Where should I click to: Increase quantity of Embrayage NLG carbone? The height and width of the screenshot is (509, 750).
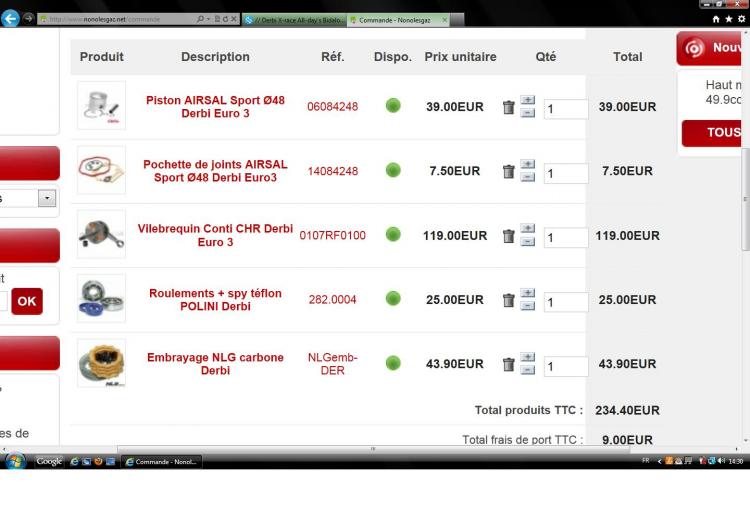[528, 357]
